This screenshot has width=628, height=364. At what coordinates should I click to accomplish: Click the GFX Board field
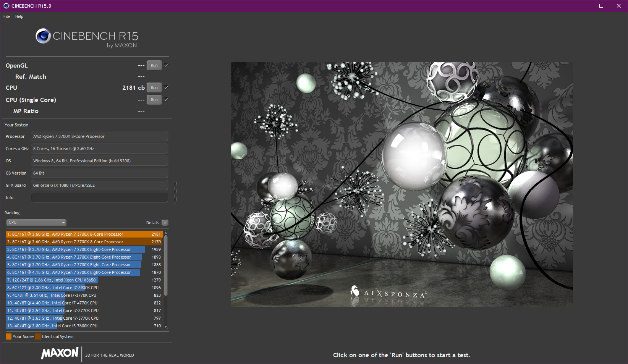tap(99, 185)
